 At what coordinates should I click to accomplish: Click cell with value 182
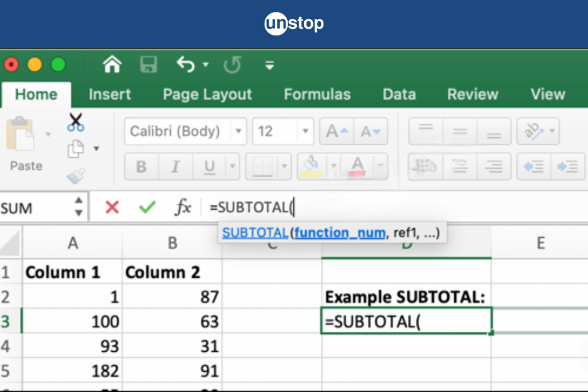click(73, 371)
